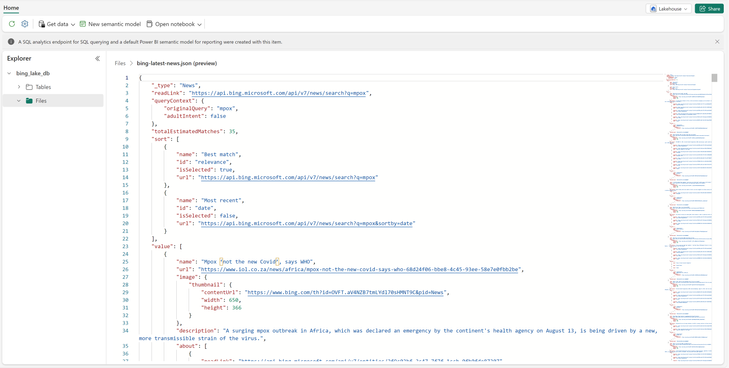Viewport: 729px width, 368px height.
Task: Click the New semantic model icon
Action: coord(82,24)
